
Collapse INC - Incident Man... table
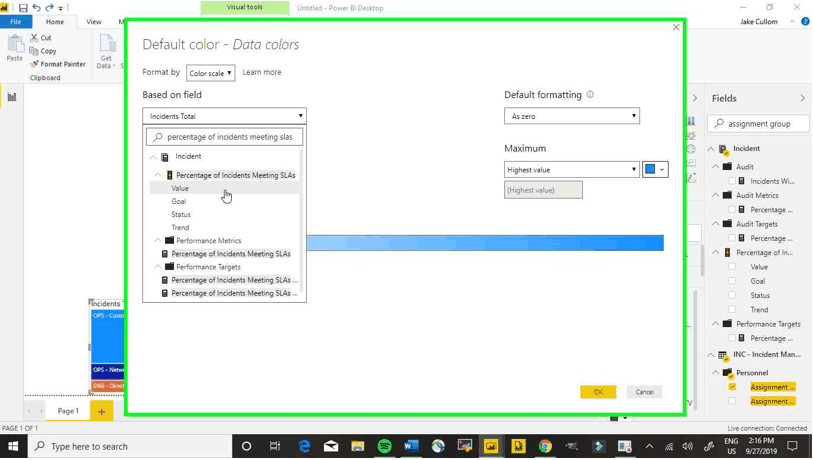pyautogui.click(x=711, y=355)
